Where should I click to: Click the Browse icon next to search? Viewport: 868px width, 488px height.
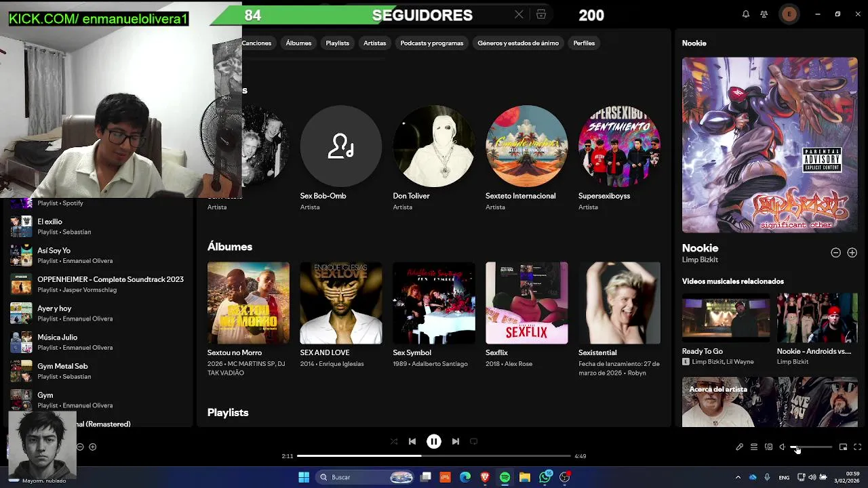(x=541, y=14)
